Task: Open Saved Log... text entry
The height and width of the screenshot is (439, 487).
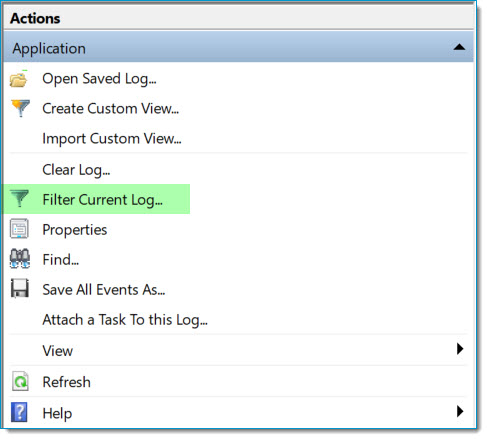Action: (x=99, y=79)
